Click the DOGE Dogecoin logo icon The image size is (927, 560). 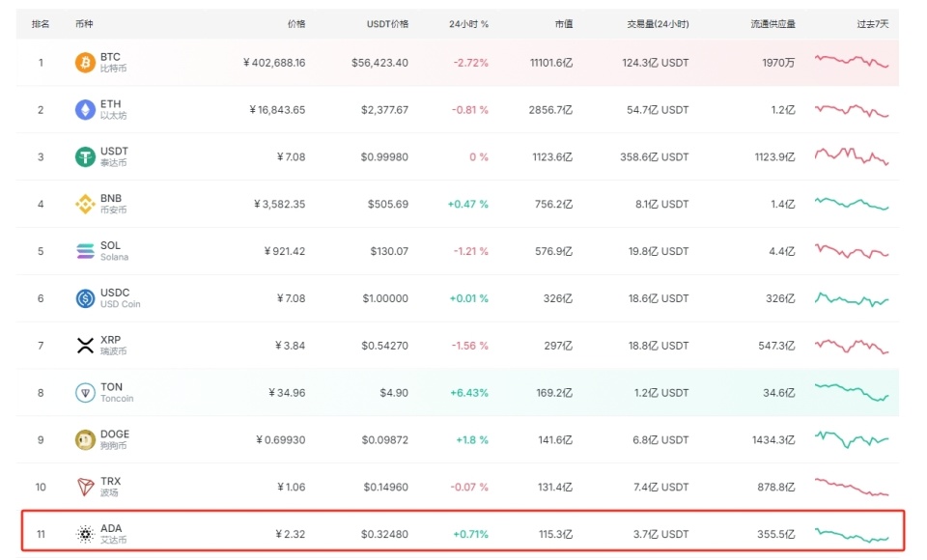click(85, 439)
